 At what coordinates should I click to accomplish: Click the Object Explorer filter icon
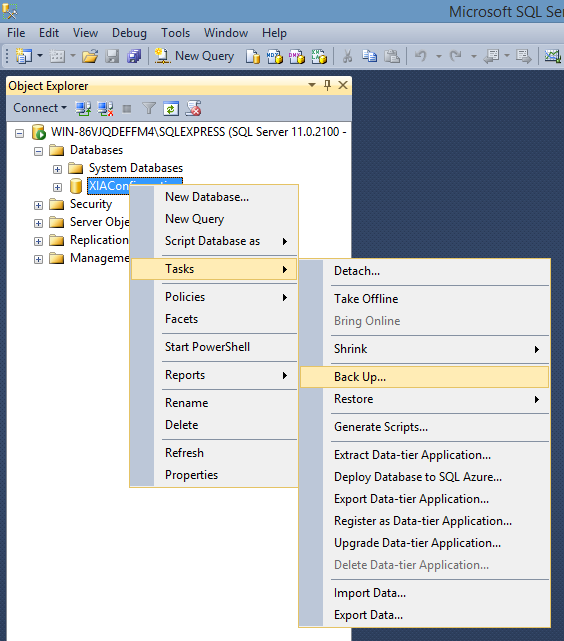click(x=149, y=108)
